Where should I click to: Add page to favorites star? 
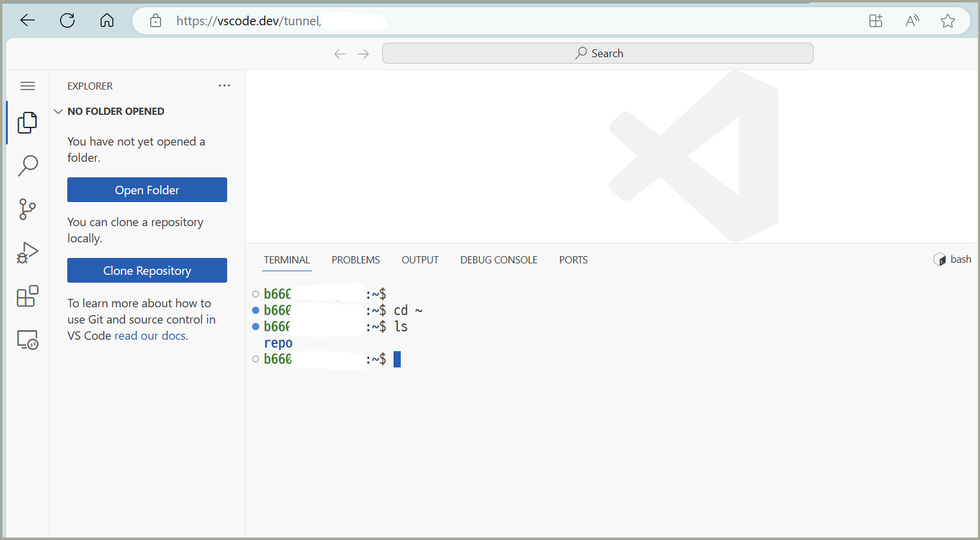[948, 21]
